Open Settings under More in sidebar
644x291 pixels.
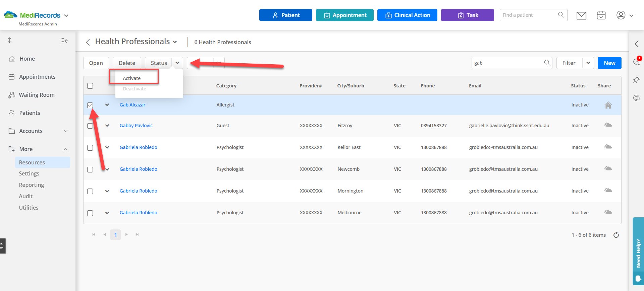click(29, 173)
